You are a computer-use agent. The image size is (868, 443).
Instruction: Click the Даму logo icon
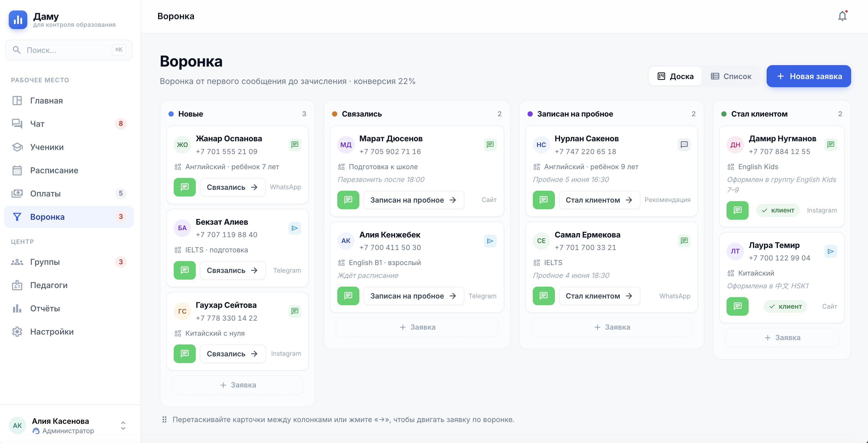pyautogui.click(x=18, y=19)
